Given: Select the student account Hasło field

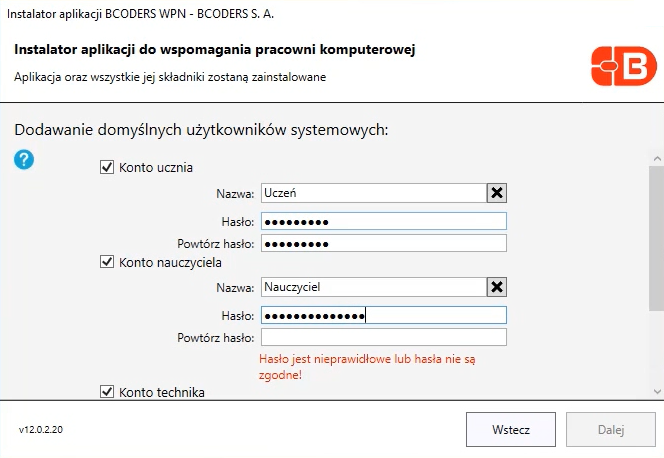Looking at the screenshot, I should 384,221.
